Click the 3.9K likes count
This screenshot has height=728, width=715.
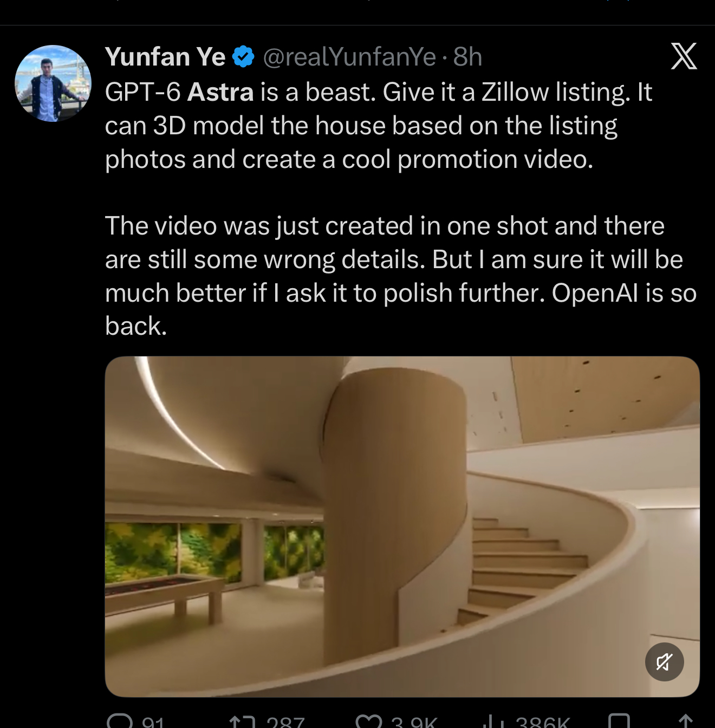414,722
